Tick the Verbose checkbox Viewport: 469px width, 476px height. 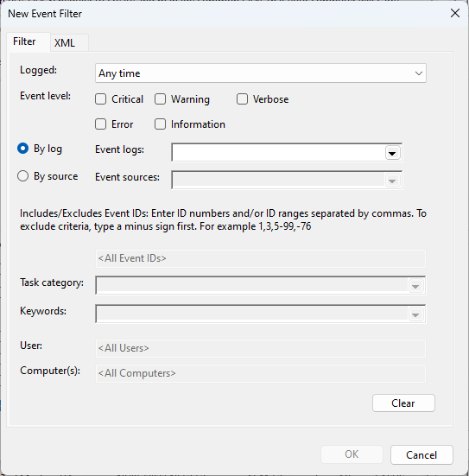pos(242,99)
